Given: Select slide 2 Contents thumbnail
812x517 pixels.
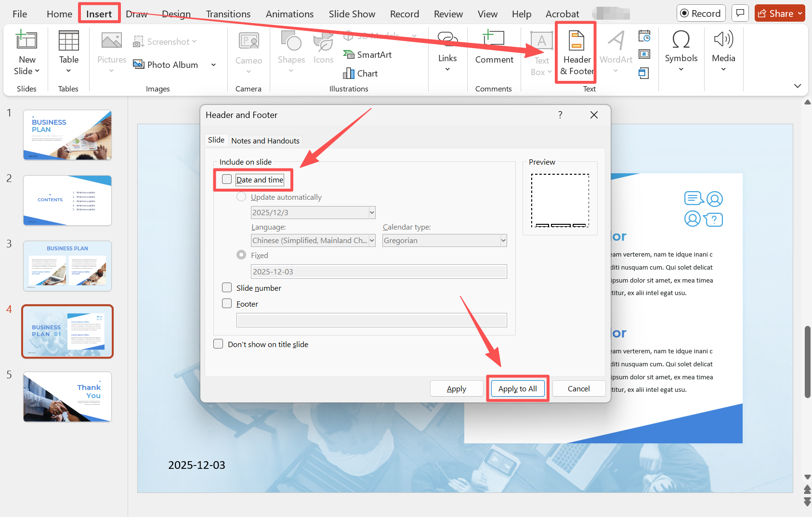Looking at the screenshot, I should tap(67, 200).
